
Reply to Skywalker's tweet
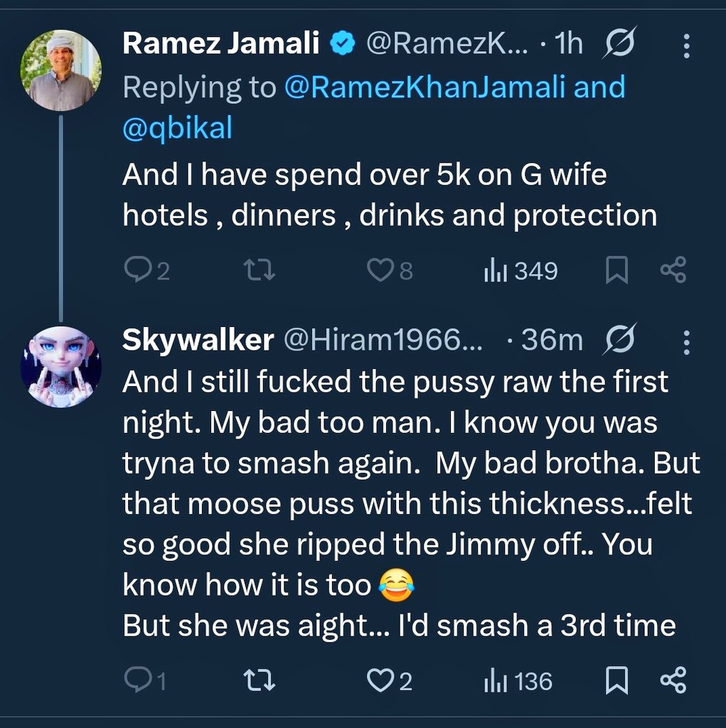(137, 682)
